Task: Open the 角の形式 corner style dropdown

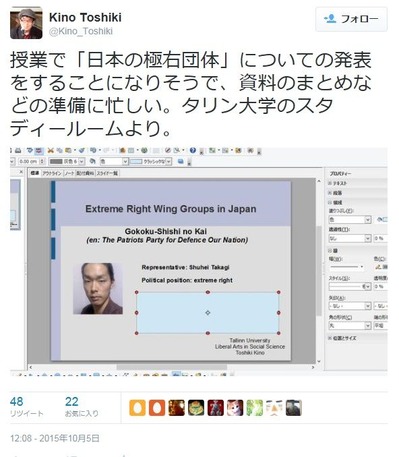Action: (x=350, y=325)
